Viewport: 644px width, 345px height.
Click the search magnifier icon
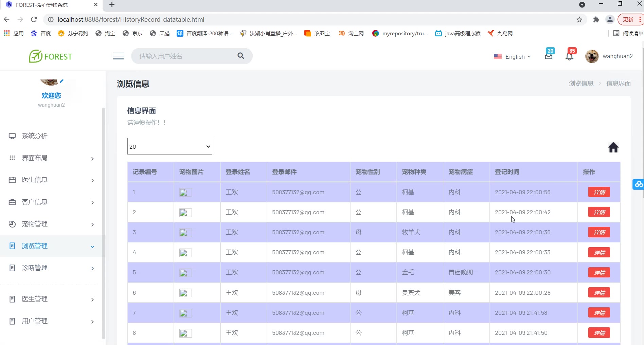click(241, 56)
